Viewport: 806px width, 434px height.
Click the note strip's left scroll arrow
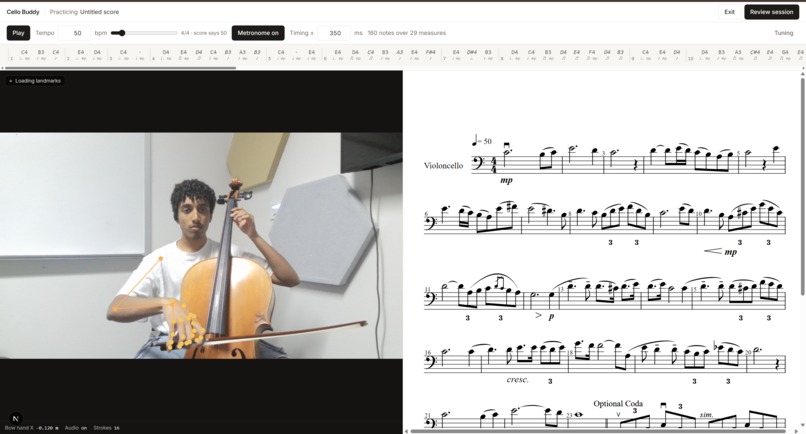click(4, 67)
